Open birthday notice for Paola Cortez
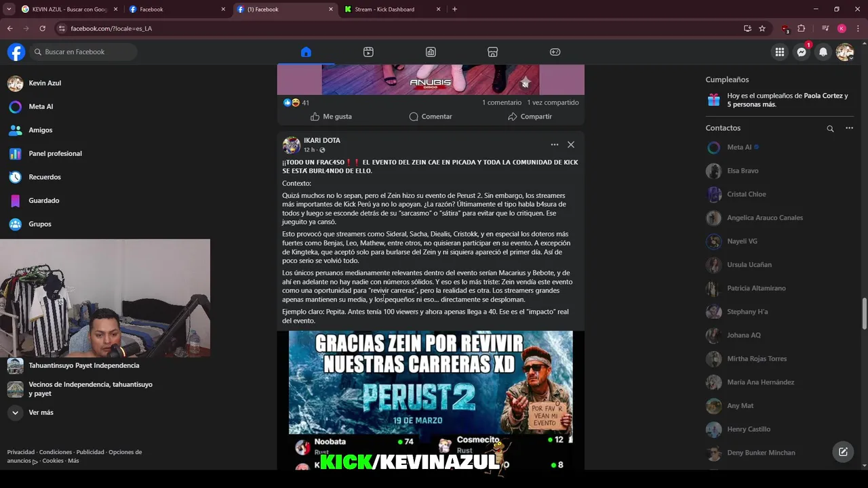868x488 pixels. [780, 100]
